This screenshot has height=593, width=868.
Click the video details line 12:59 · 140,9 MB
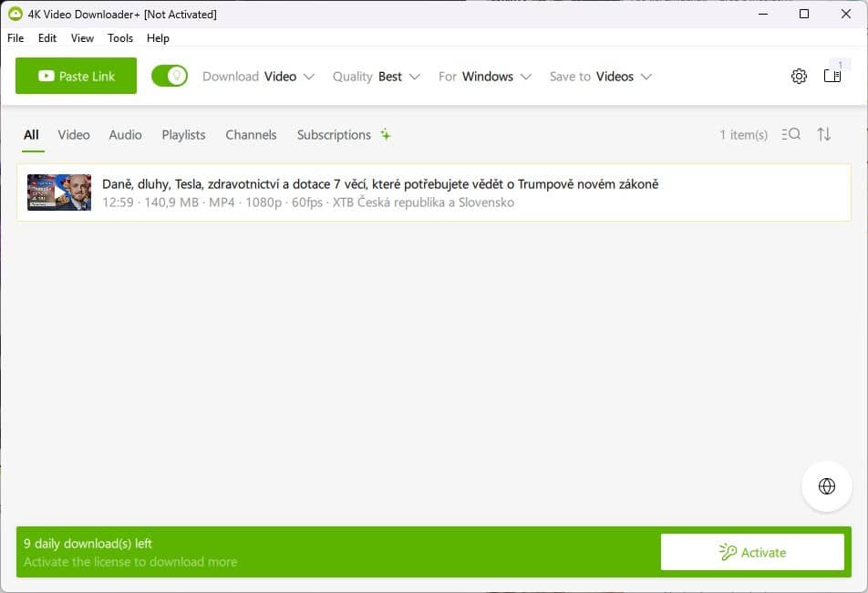pyautogui.click(x=308, y=203)
